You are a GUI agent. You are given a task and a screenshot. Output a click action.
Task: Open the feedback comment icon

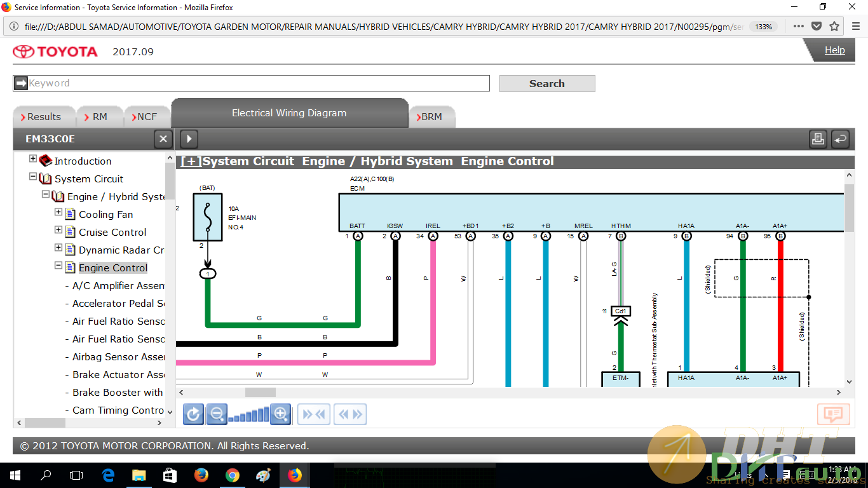tap(833, 414)
